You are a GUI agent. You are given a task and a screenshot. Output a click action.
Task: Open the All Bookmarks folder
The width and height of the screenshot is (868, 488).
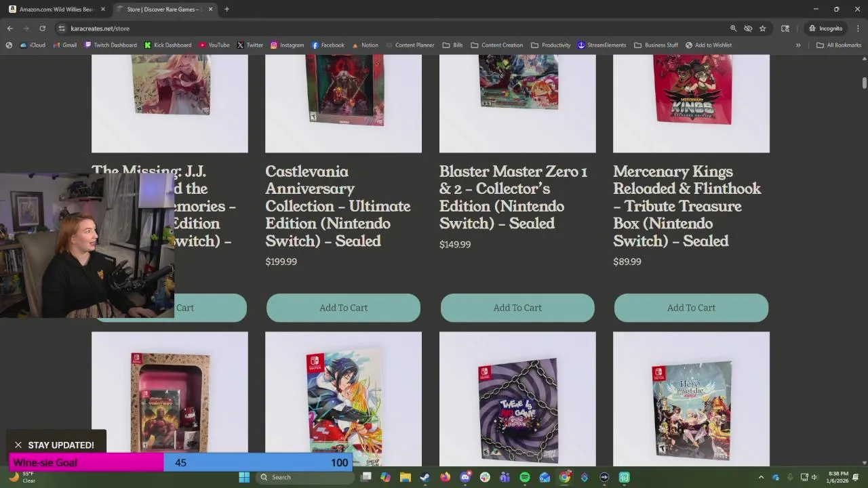pos(839,45)
